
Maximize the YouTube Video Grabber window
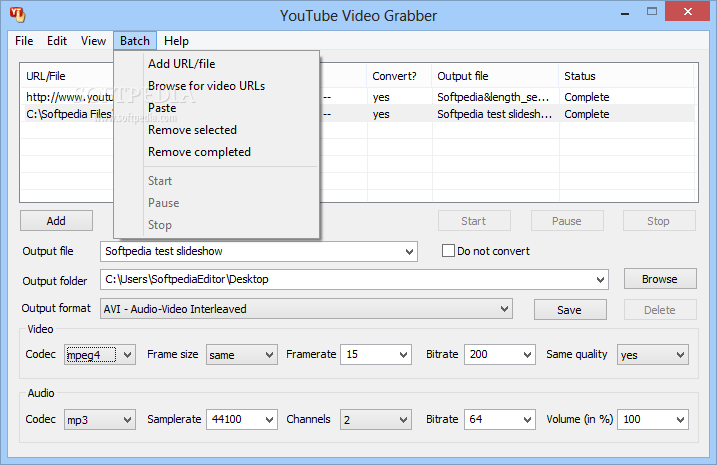click(x=652, y=12)
